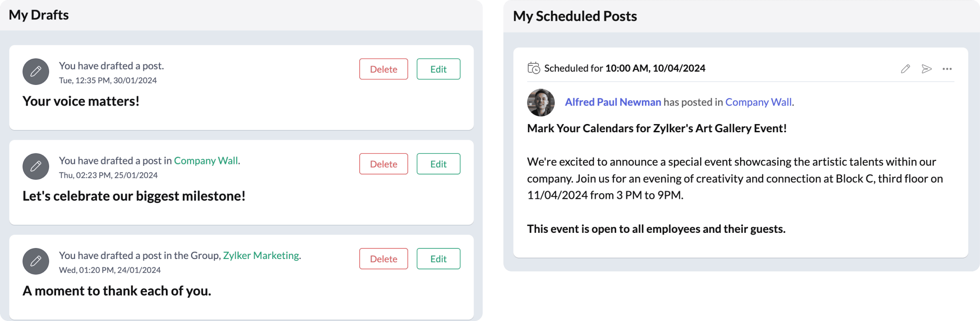Open Company Wall link in scheduled post

[x=759, y=102]
